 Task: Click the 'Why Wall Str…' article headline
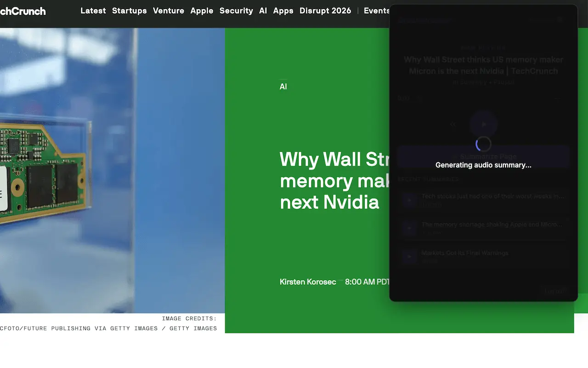(x=334, y=181)
